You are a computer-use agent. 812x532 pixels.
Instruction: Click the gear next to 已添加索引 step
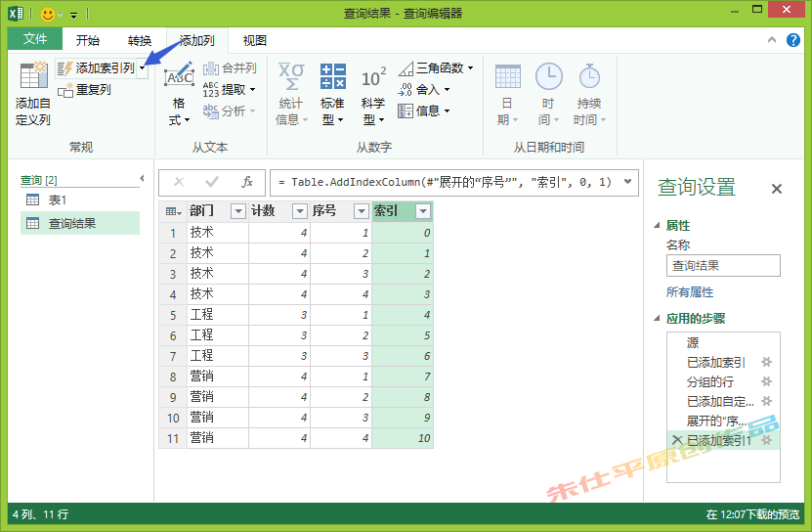(x=767, y=363)
